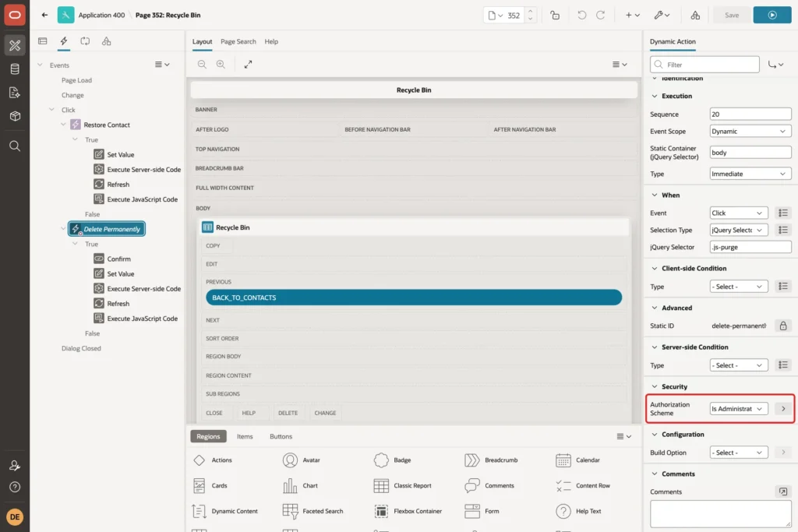Switch to the Rendering tree tab icon
798x532 pixels.
tap(43, 41)
